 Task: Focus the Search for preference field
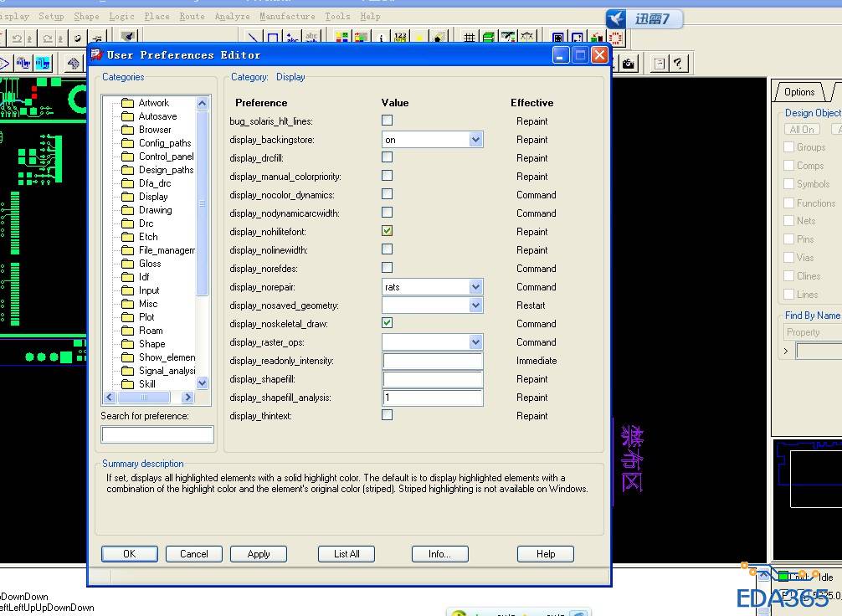157,434
